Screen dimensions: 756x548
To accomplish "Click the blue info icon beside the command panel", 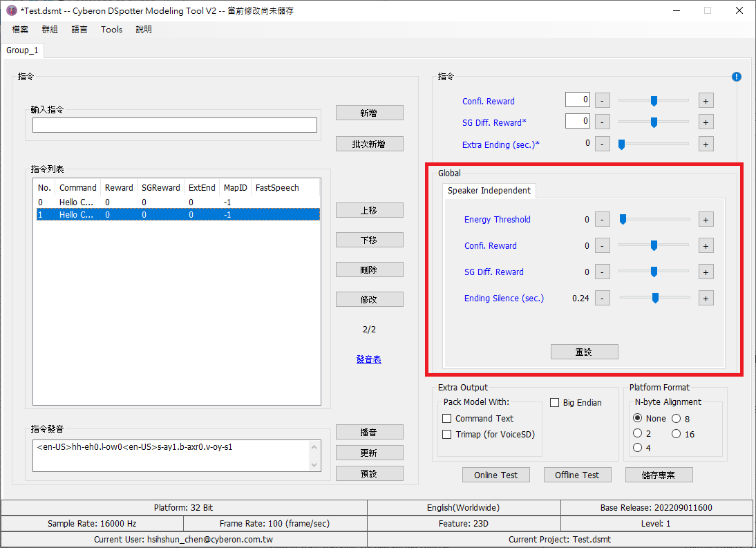I will [736, 77].
